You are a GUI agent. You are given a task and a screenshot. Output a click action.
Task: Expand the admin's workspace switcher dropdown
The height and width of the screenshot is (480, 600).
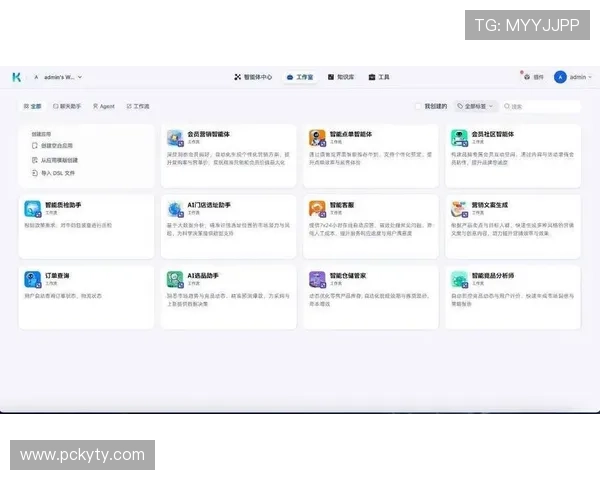pos(58,77)
